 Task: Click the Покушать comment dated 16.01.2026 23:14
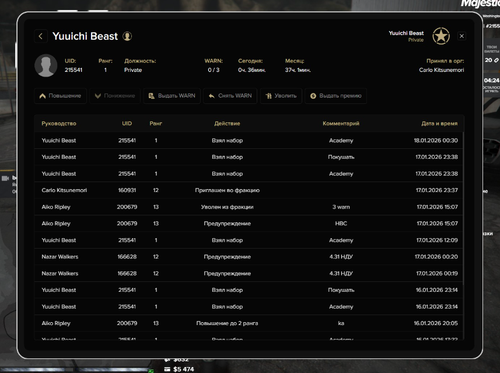(341, 290)
